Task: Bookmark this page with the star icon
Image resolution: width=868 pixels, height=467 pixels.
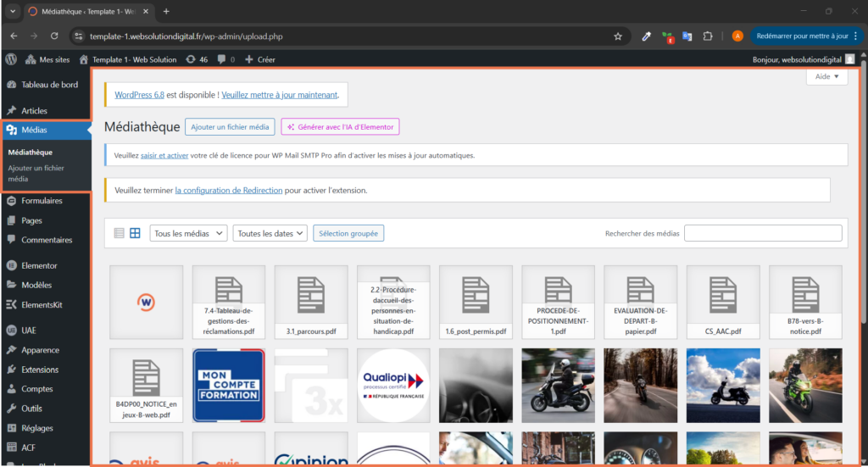Action: coord(618,36)
